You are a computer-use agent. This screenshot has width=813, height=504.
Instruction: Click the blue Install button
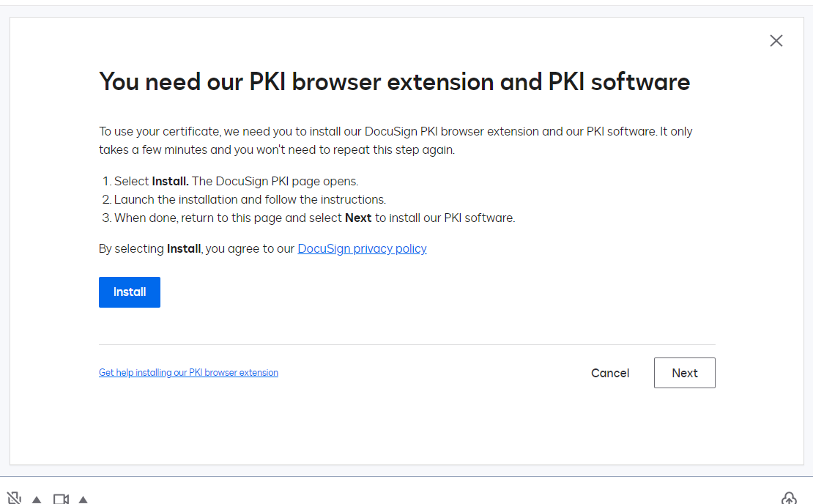(x=130, y=292)
